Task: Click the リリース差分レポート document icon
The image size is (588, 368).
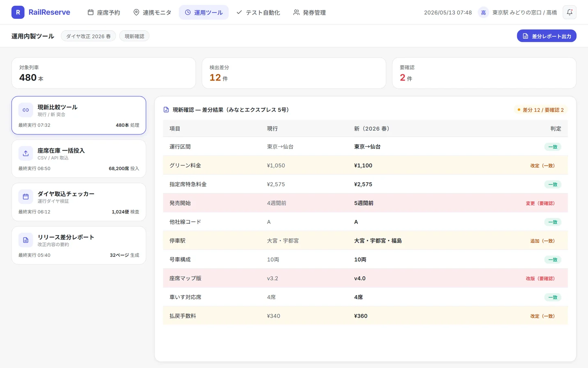Action: tap(26, 240)
